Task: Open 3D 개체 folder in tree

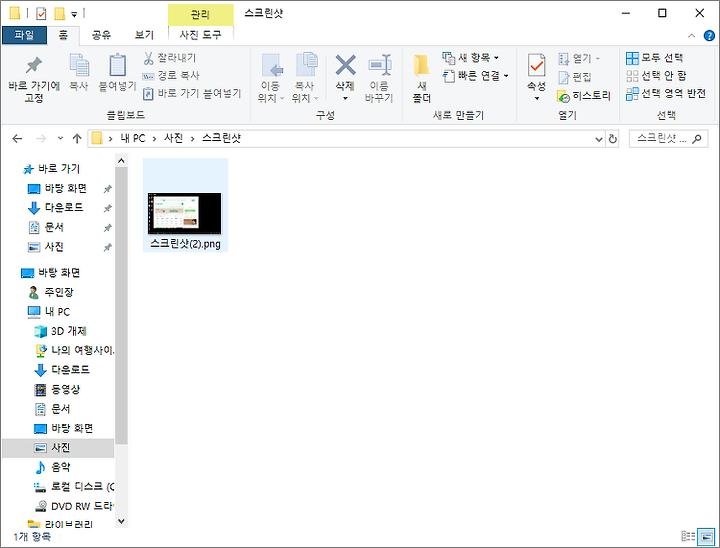Action: pyautogui.click(x=61, y=331)
